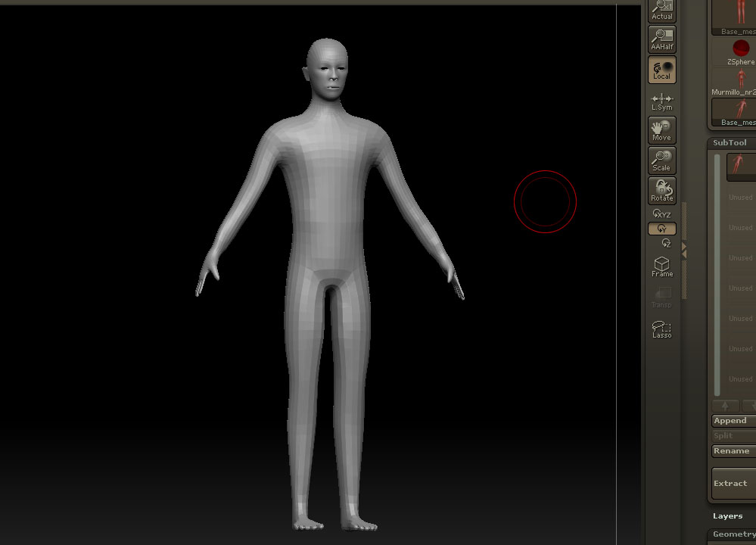
Task: Toggle the Local transformations button
Action: [x=662, y=70]
